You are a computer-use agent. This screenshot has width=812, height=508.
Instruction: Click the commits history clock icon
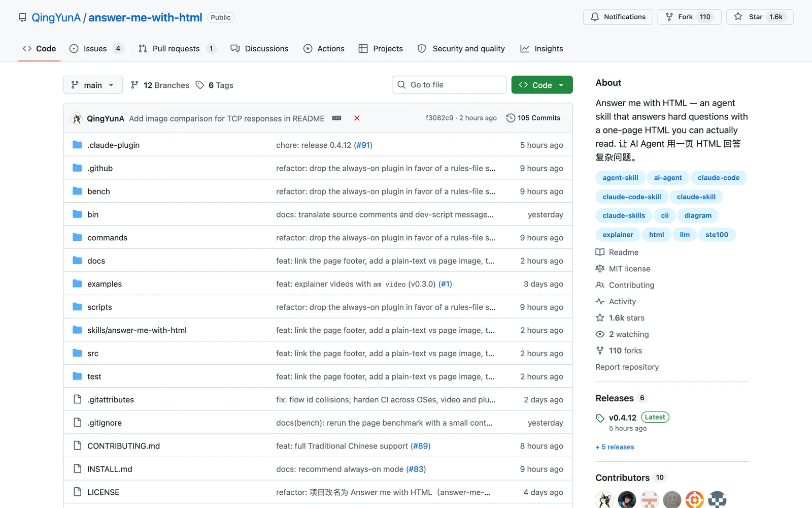click(511, 118)
